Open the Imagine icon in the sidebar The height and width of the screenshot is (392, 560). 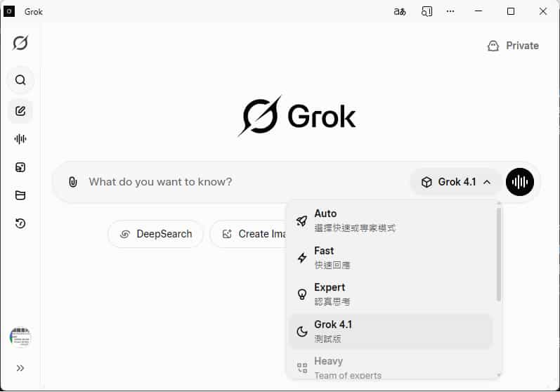coord(20,167)
